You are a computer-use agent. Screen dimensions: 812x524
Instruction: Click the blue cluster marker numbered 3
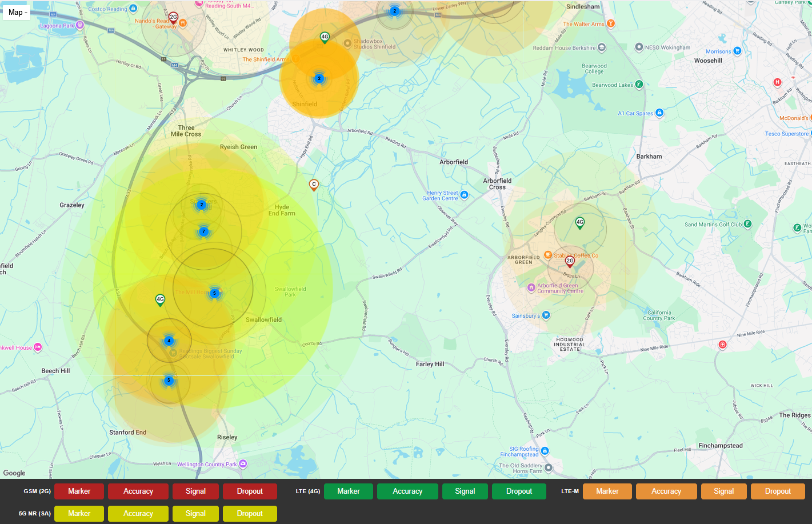coord(169,380)
